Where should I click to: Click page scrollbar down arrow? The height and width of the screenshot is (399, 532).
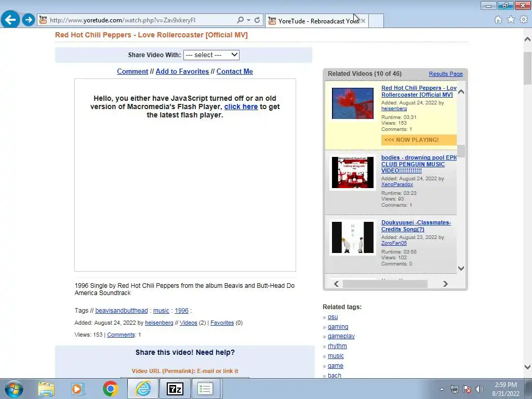(527, 367)
